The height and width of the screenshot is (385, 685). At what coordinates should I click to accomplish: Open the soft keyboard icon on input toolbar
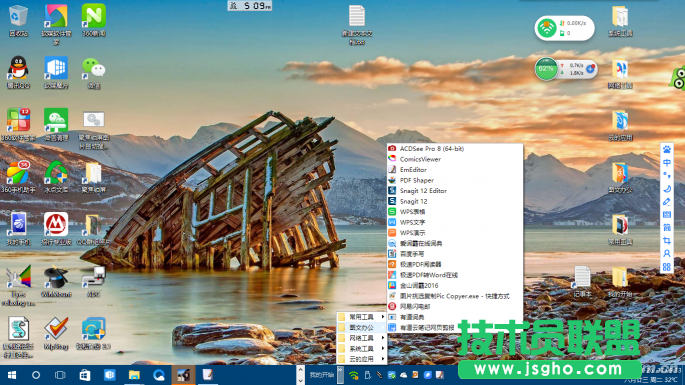coord(667,215)
